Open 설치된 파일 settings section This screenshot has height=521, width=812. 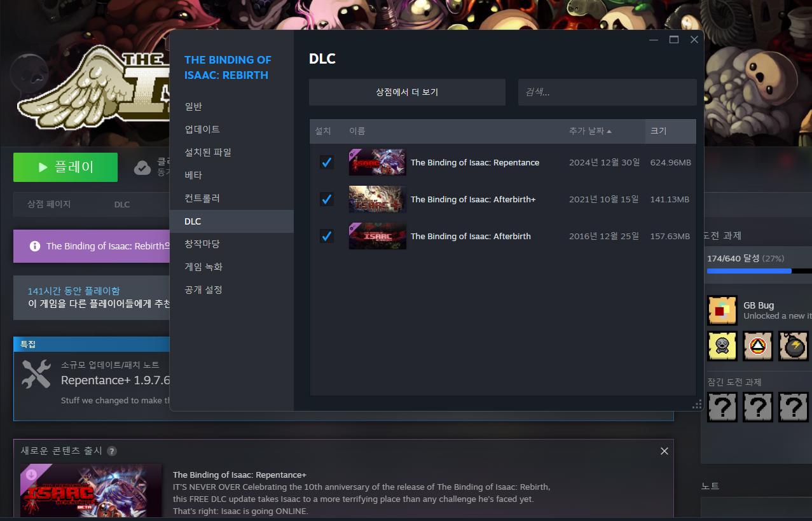tap(231, 152)
